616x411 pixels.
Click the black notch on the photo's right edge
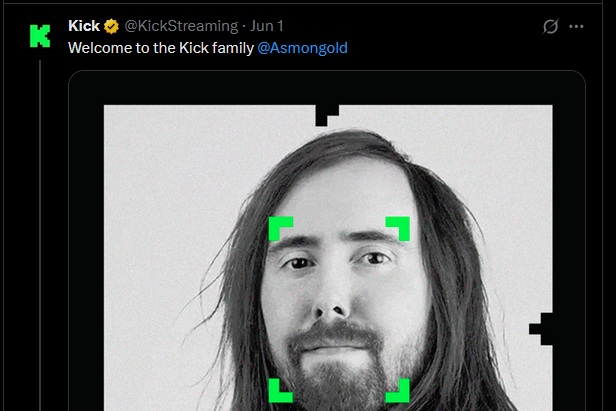click(x=541, y=329)
